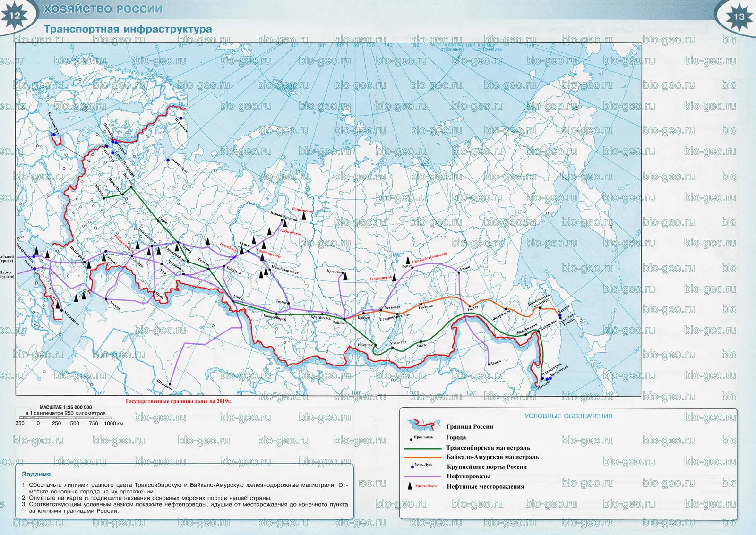Image resolution: width=756 pixels, height=535 pixels.
Task: Click the oil field triangle next to Куюмба
Action: pos(345,276)
